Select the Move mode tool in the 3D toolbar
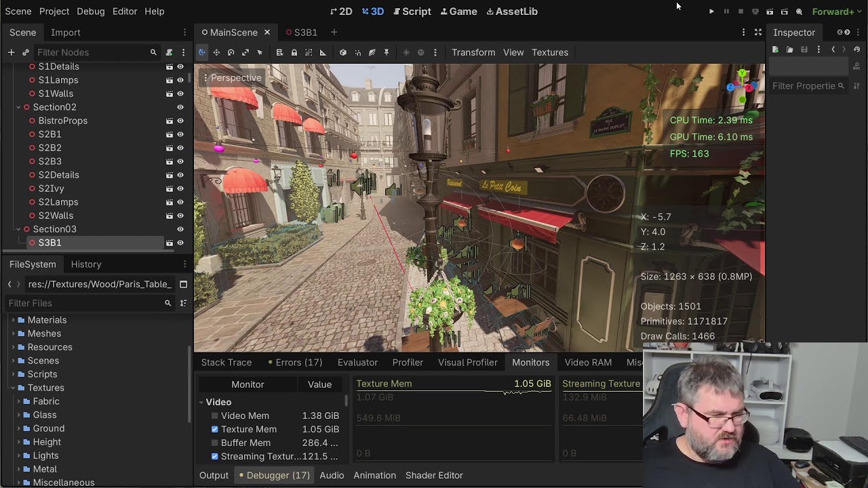The width and height of the screenshot is (868, 488). pyautogui.click(x=216, y=52)
